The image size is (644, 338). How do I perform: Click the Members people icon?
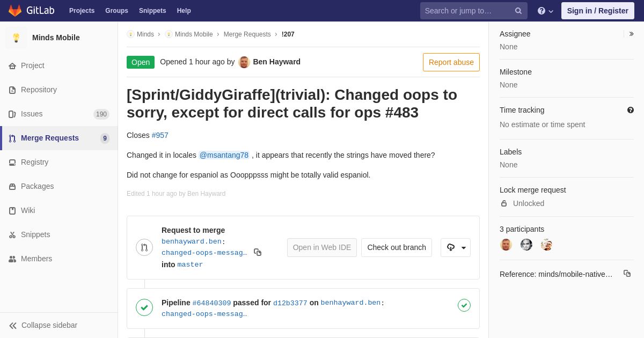[x=12, y=259]
